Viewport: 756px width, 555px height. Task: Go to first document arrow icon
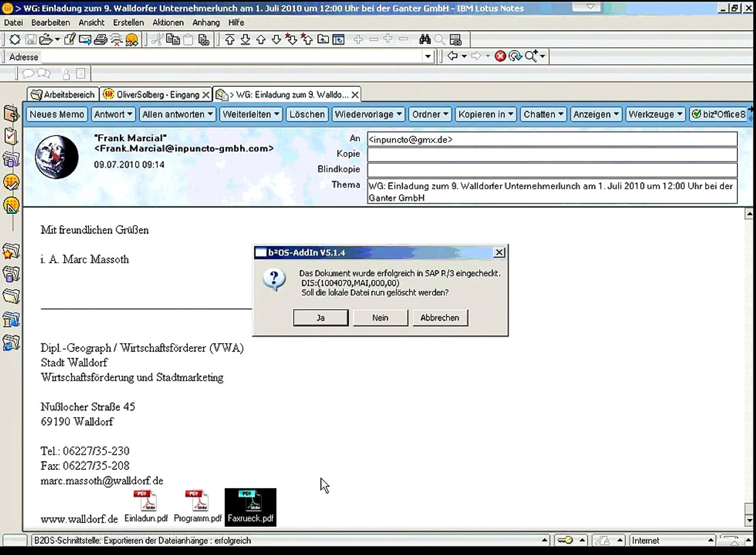(230, 40)
